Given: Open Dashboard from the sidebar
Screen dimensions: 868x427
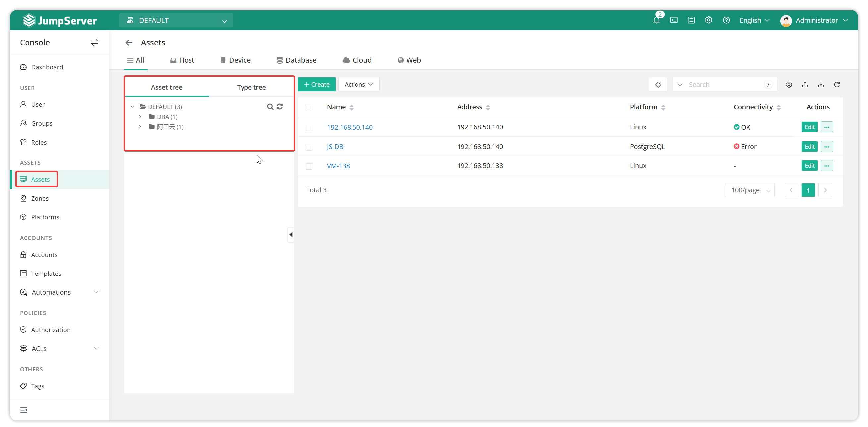Looking at the screenshot, I should [47, 67].
